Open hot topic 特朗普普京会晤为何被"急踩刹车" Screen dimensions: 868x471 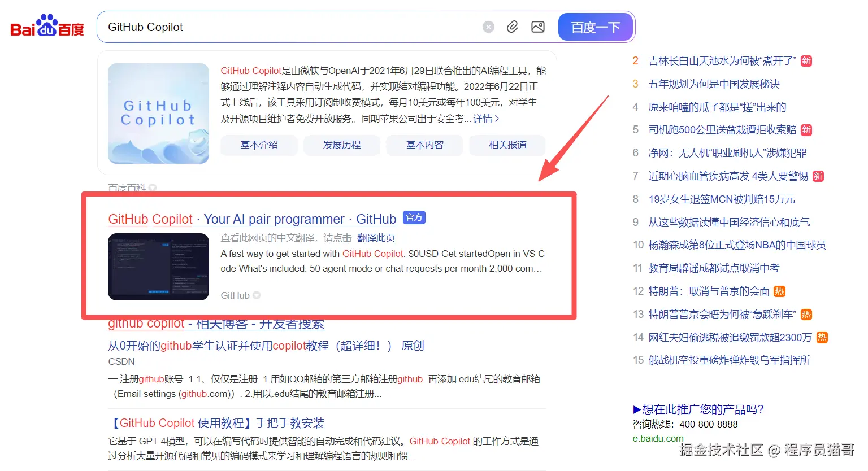[722, 315]
